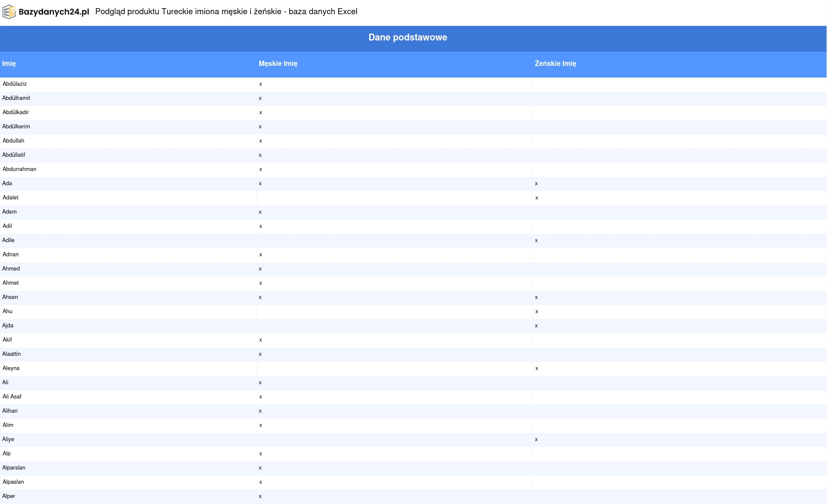Select the Aleyna name cell
The image size is (827, 504).
[x=11, y=368]
